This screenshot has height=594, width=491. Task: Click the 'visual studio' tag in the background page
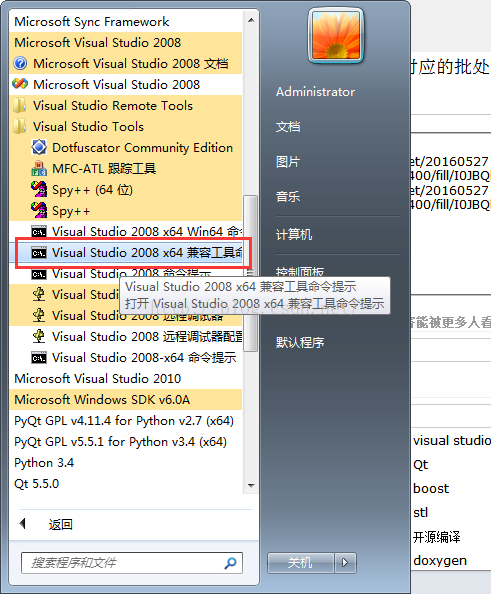click(x=452, y=440)
